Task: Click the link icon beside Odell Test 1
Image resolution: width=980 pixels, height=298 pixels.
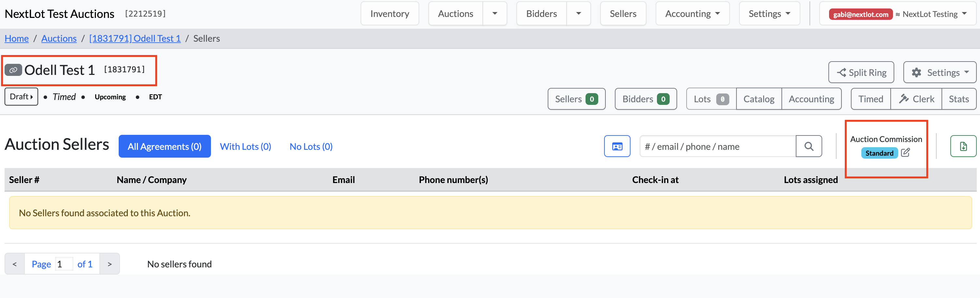Action: [13, 70]
